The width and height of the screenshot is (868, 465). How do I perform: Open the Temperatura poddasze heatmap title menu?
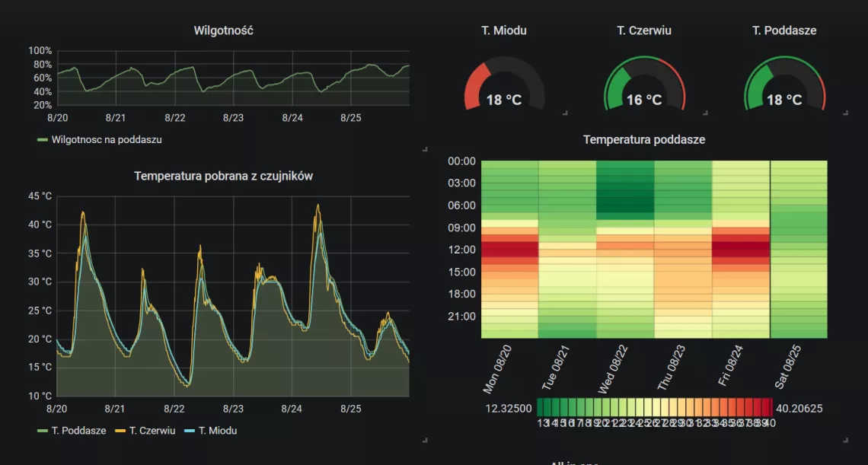[x=644, y=140]
